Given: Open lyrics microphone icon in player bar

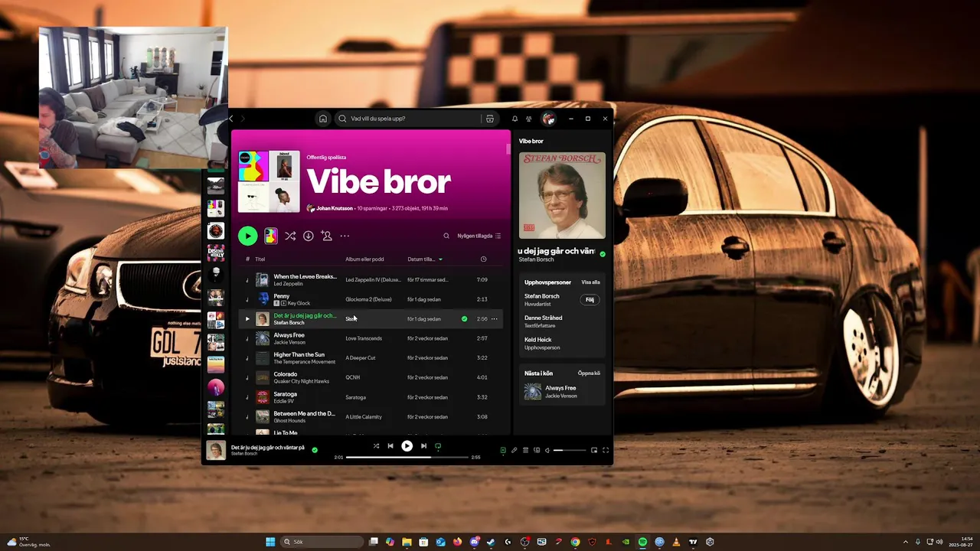Looking at the screenshot, I should click(514, 450).
